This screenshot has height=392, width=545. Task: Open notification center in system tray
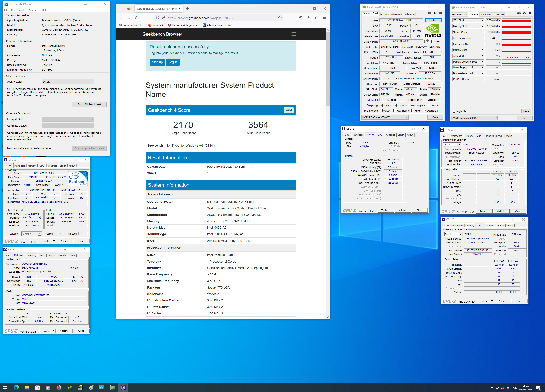pyautogui.click(x=538, y=387)
